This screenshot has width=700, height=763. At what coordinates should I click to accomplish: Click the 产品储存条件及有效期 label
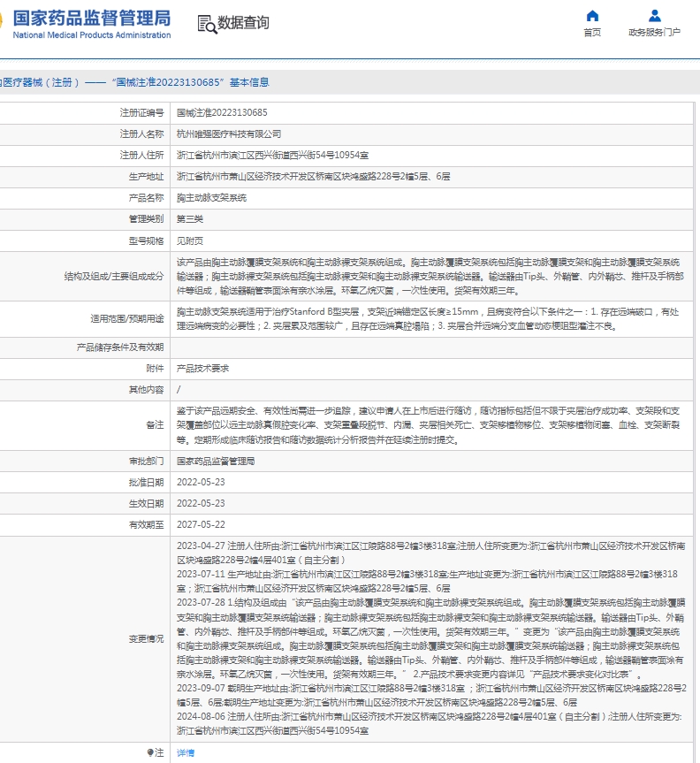click(120, 347)
